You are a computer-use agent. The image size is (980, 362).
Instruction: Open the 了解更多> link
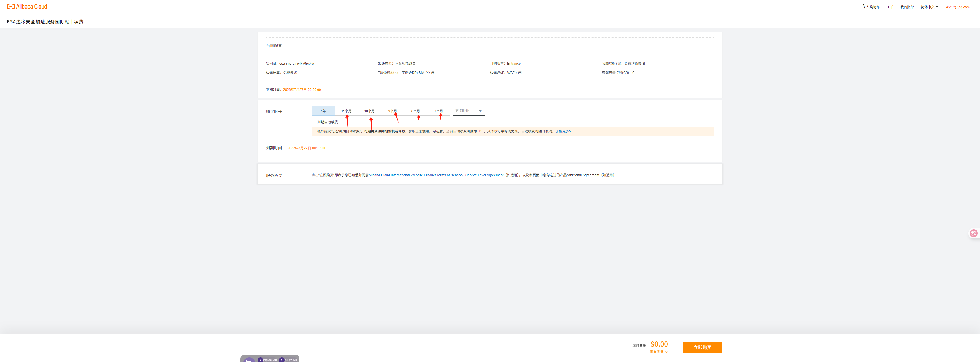(x=563, y=131)
